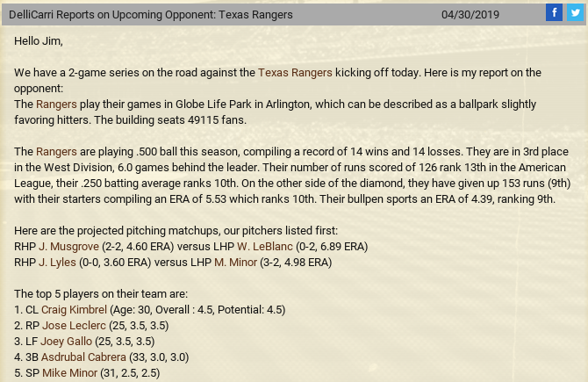The height and width of the screenshot is (382, 588).
Task: Click the DelliCarri Reports message title
Action: [x=151, y=15]
